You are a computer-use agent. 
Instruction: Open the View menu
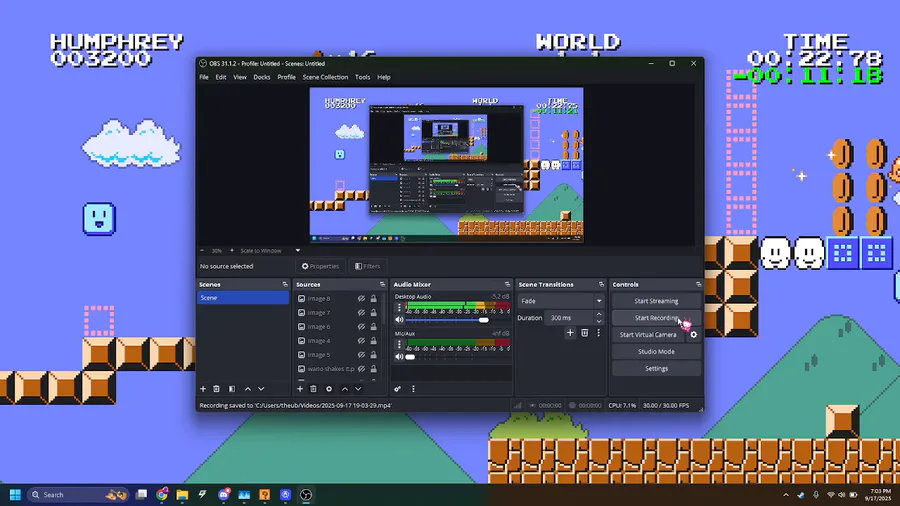point(240,77)
